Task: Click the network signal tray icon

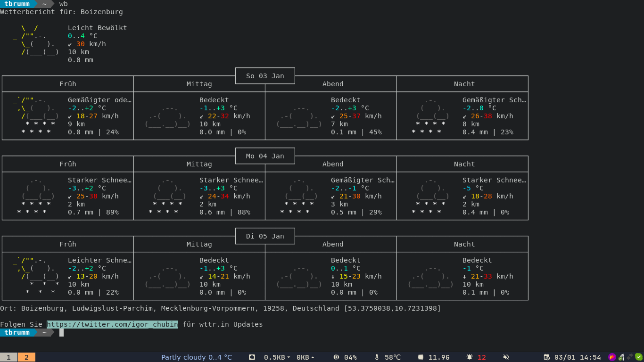Action: [x=621, y=357]
